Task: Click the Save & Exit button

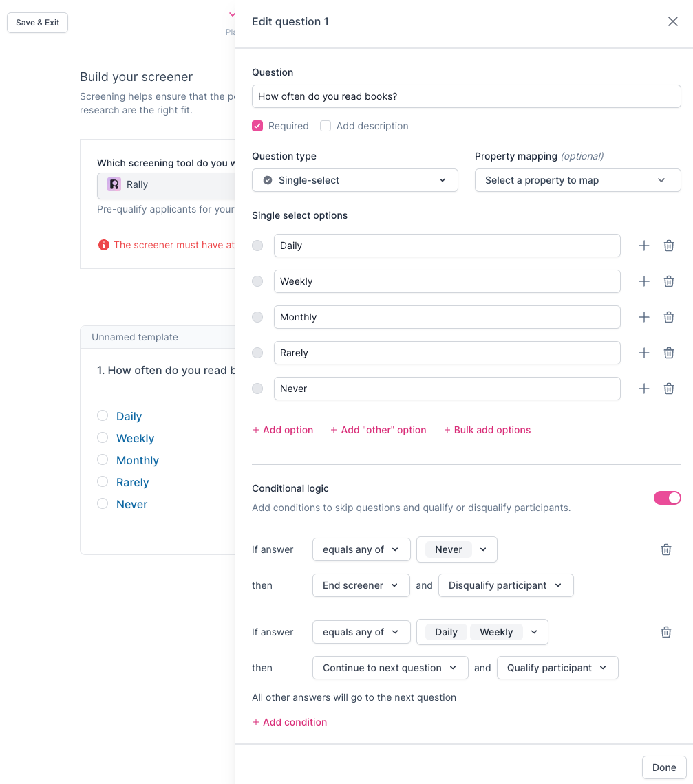Action: 37,23
